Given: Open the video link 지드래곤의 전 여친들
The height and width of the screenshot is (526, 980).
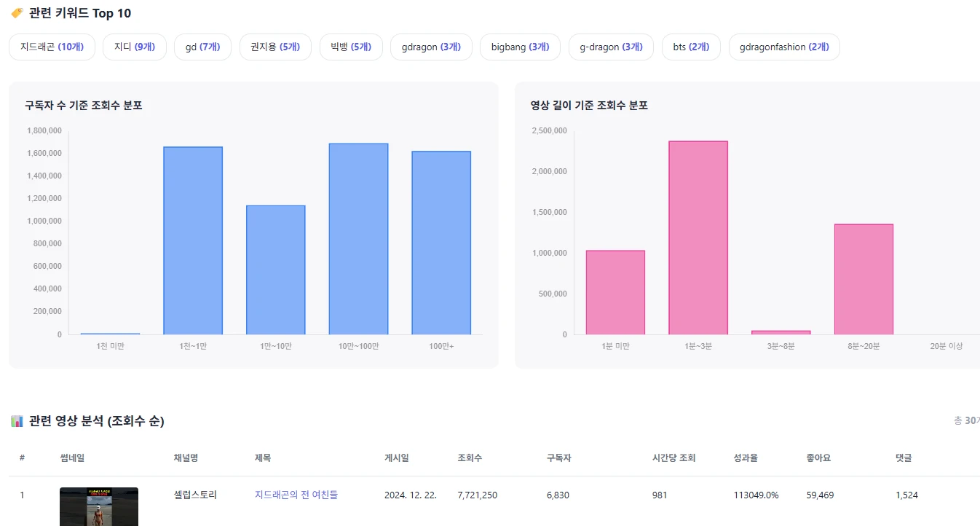Looking at the screenshot, I should point(295,495).
